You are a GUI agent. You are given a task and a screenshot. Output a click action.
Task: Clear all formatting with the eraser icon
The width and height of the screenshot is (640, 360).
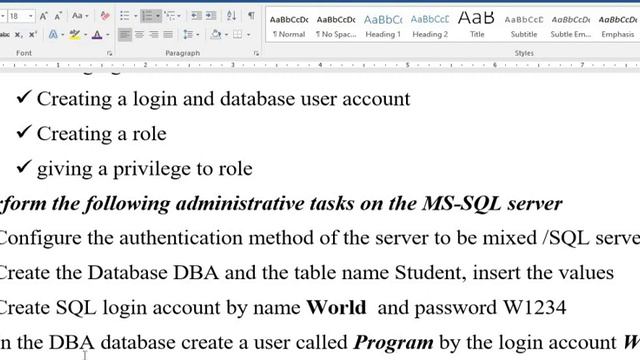pos(105,16)
